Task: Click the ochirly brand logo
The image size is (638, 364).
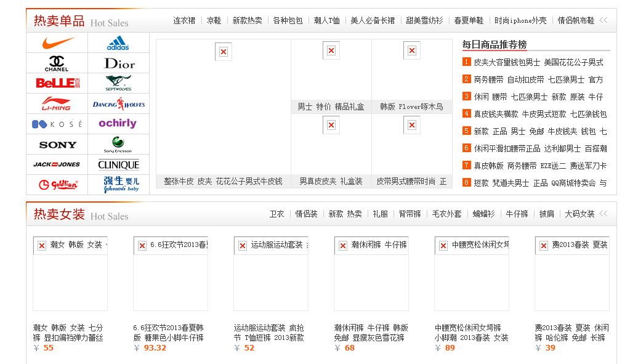Action: click(x=118, y=123)
